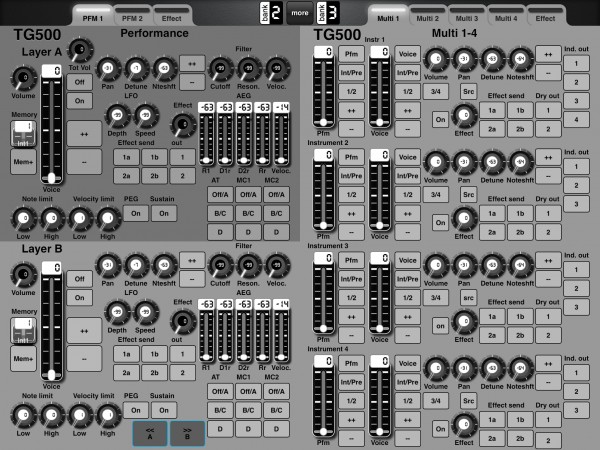600x450 pixels.
Task: Select the Multi 2 tab
Action: (x=427, y=15)
